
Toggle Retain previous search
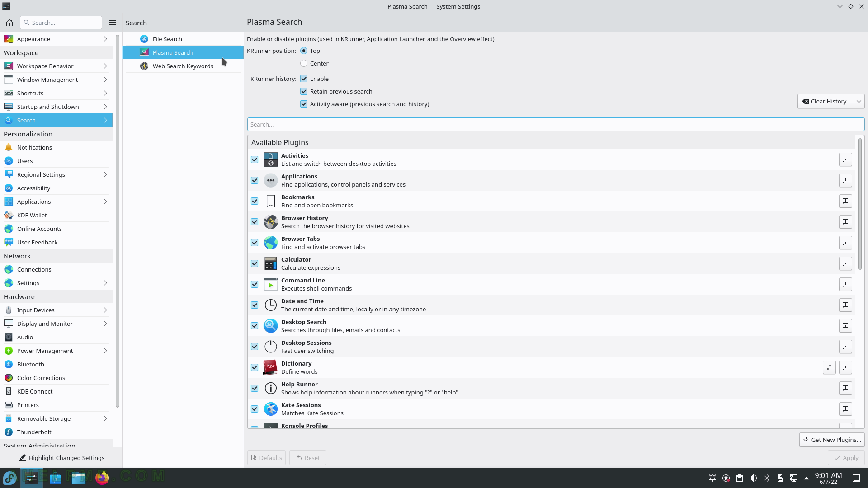[304, 91]
